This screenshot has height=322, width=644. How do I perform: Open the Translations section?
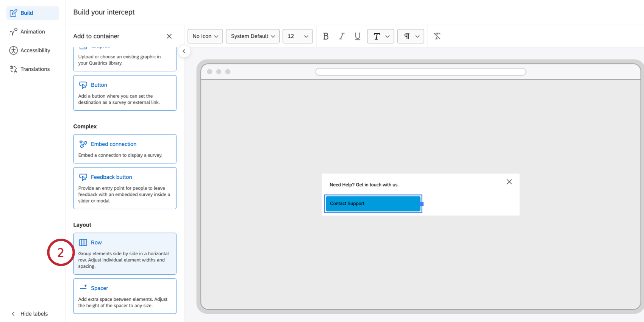coord(33,69)
